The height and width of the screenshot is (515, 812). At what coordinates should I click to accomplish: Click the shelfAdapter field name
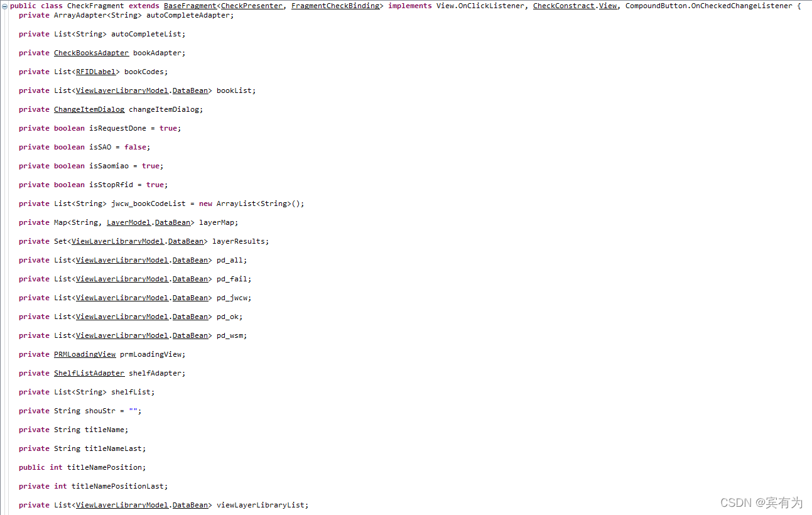[155, 373]
